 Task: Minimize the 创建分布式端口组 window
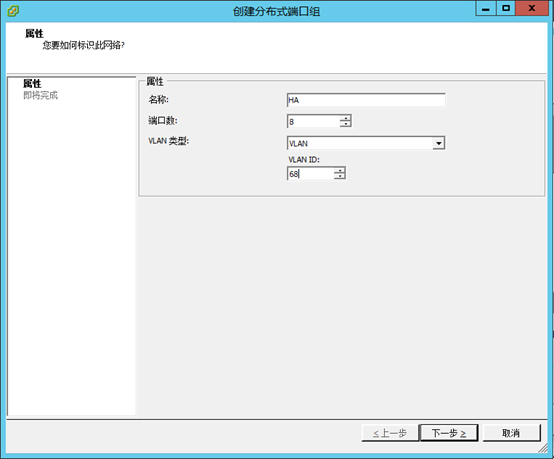(486, 8)
